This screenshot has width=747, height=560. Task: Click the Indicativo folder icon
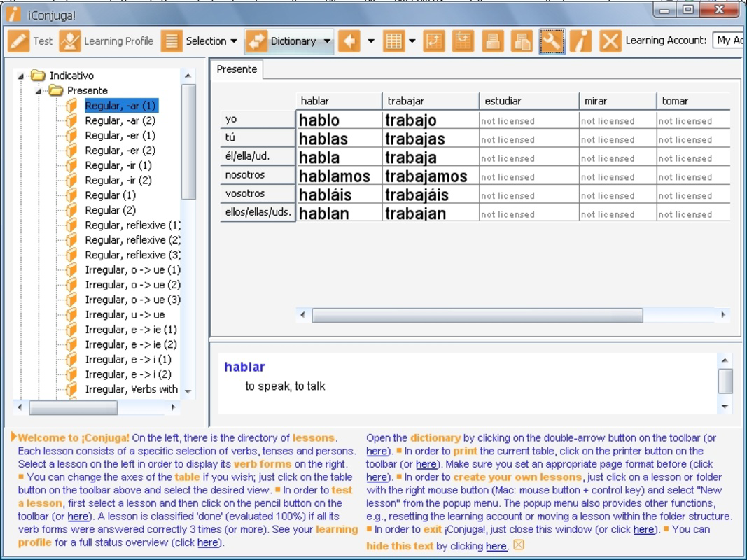point(38,75)
